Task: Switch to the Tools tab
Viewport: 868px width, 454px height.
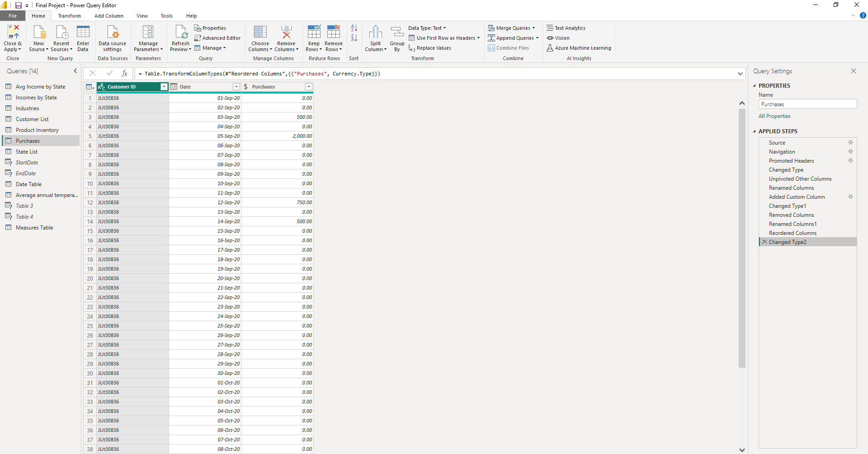Action: coord(166,16)
